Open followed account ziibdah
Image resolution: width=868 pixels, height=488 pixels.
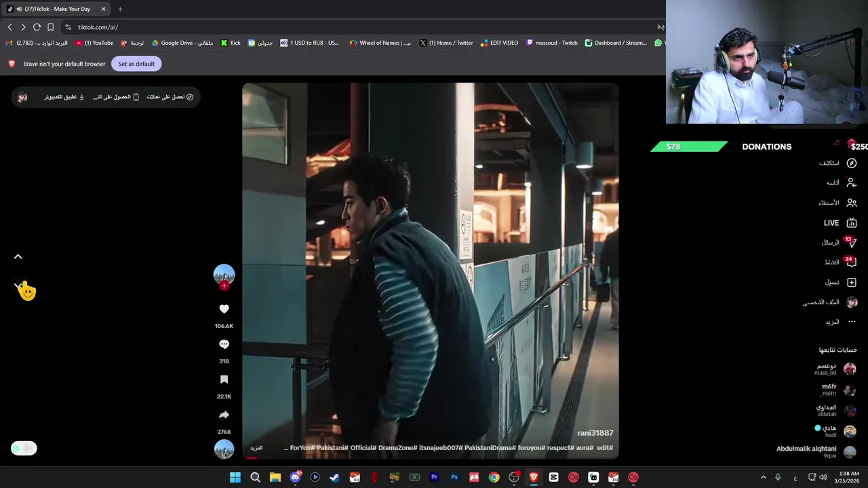click(x=836, y=411)
